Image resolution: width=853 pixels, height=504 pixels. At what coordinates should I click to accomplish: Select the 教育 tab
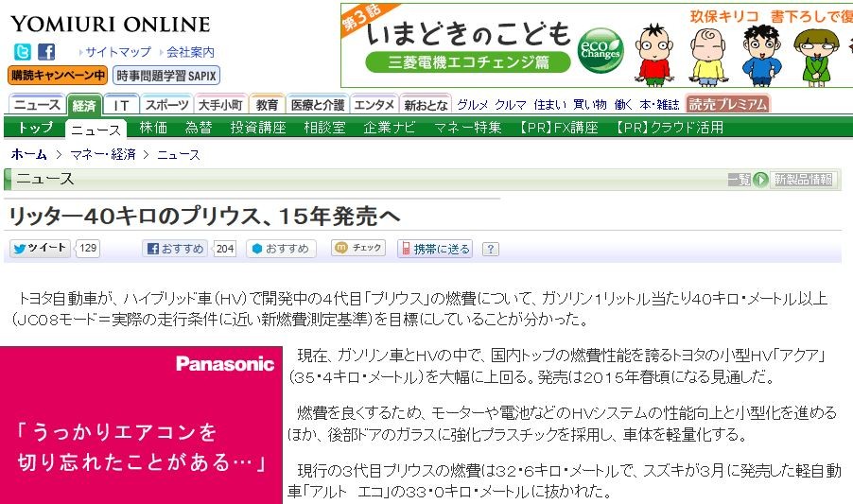click(267, 104)
